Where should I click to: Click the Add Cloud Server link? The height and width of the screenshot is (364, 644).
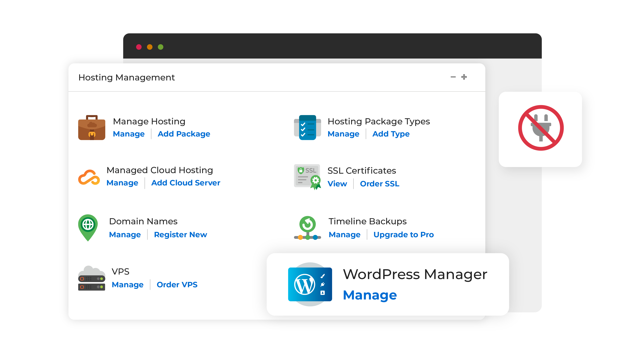(186, 183)
